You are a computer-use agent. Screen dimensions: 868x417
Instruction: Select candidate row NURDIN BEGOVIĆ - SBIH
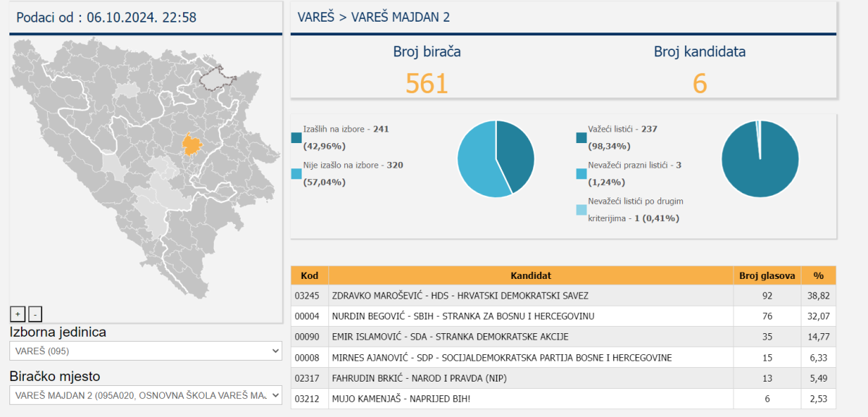pyautogui.click(x=563, y=316)
